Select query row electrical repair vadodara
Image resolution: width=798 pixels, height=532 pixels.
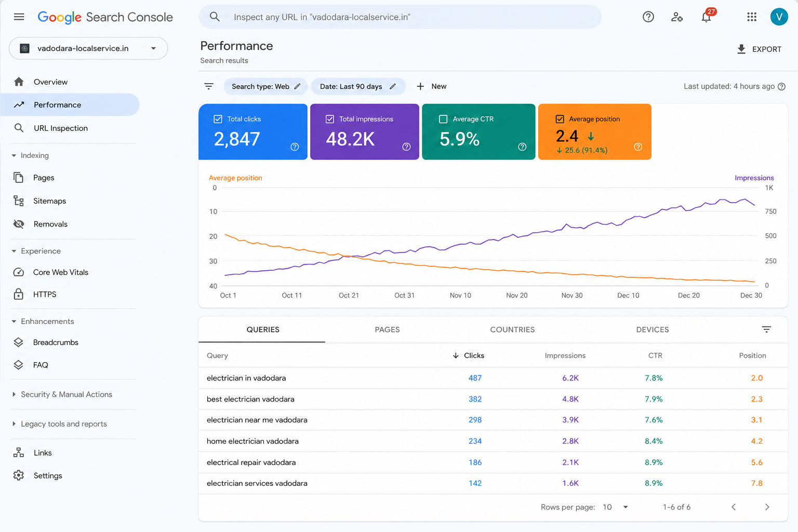coord(493,462)
